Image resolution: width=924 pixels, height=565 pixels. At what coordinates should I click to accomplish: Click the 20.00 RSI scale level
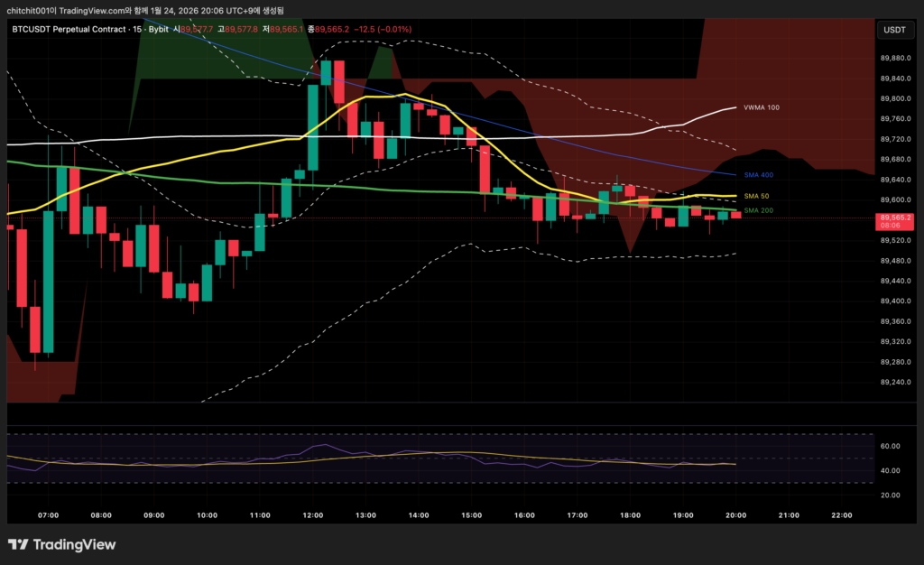(891, 496)
